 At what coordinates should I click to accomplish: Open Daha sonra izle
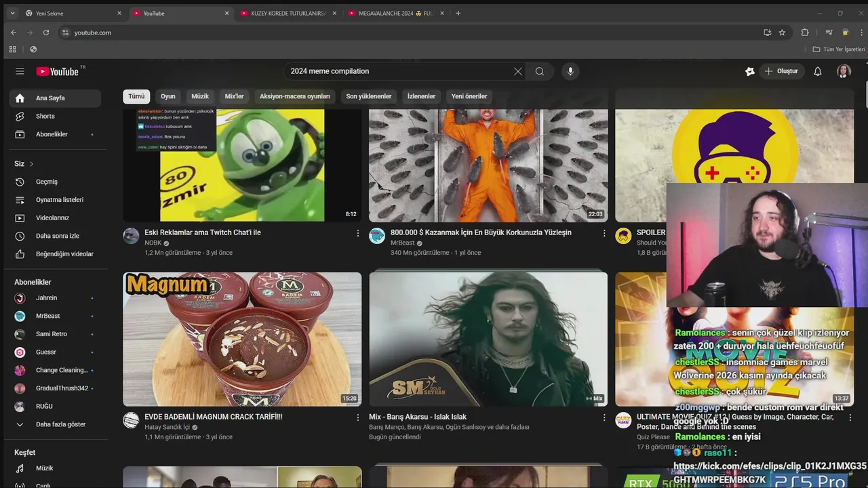click(x=55, y=236)
